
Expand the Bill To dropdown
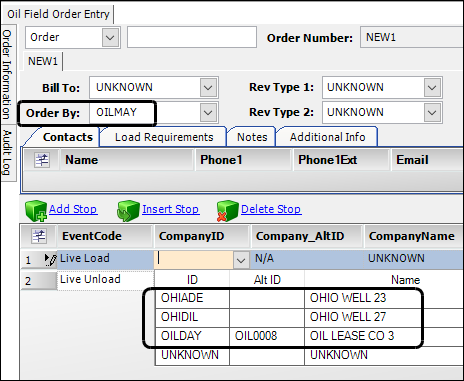(x=208, y=88)
